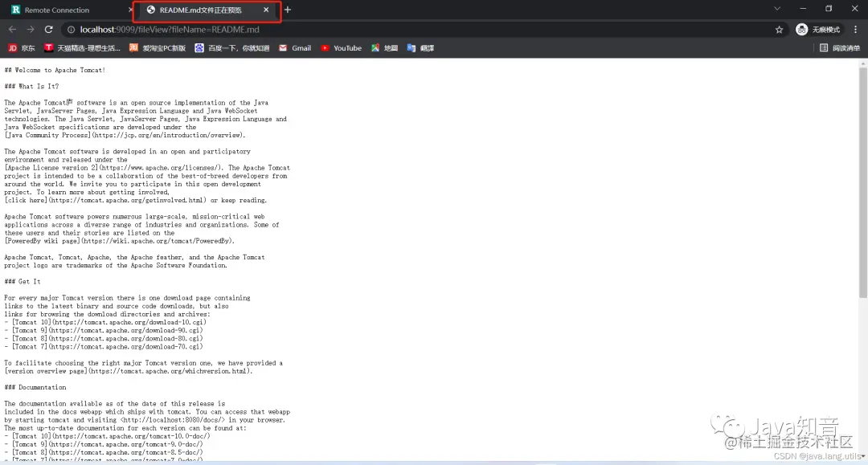This screenshot has width=868, height=465.
Task: Minimize the browser window
Action: coord(803,9)
